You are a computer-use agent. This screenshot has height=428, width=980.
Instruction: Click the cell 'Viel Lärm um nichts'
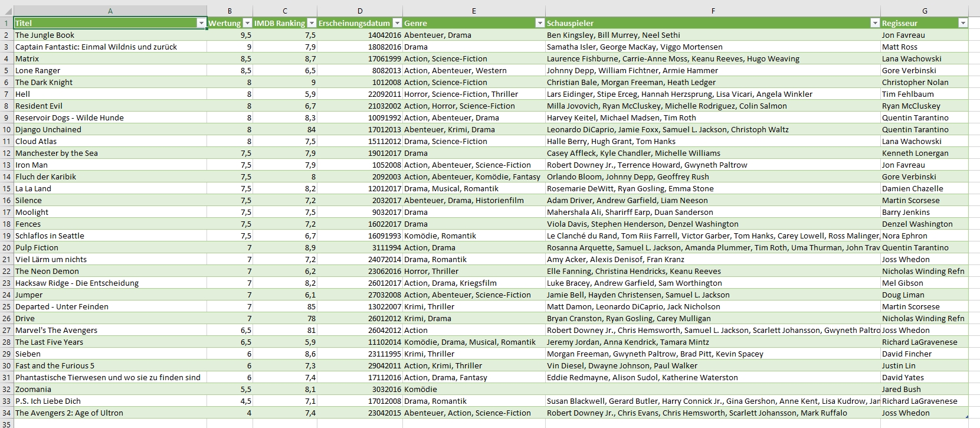pyautogui.click(x=110, y=259)
